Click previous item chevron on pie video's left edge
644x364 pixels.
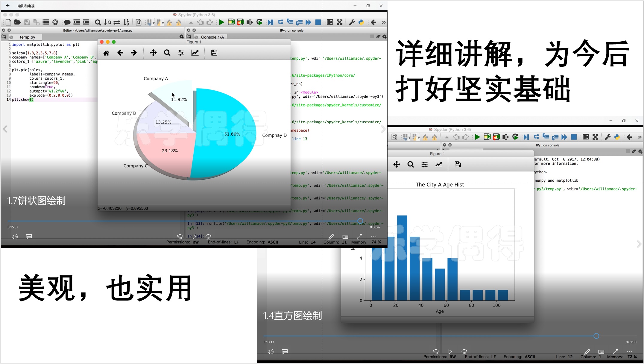(5, 129)
